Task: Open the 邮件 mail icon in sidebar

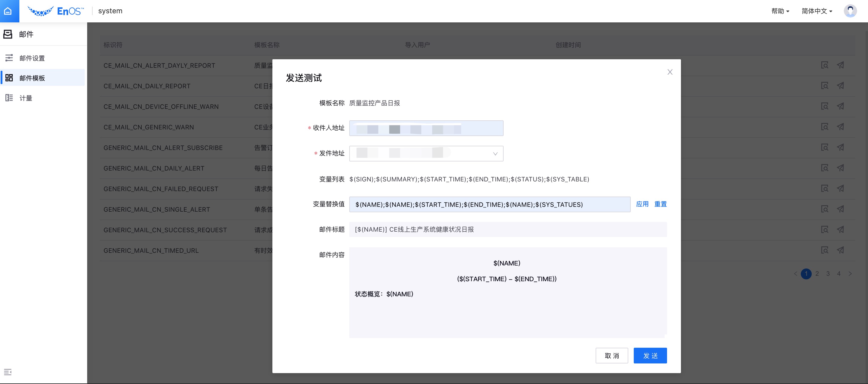Action: [x=8, y=34]
